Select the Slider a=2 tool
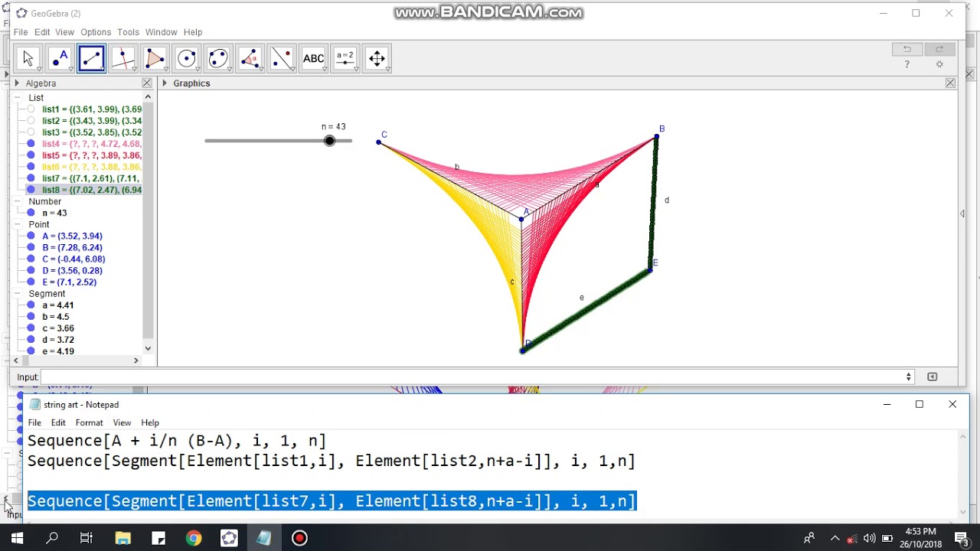 click(345, 58)
